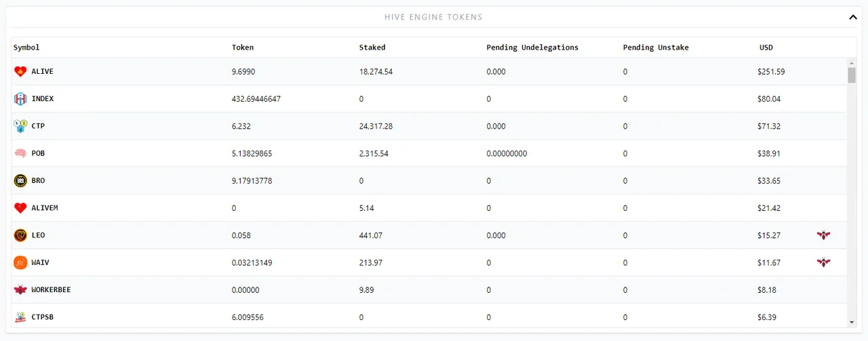This screenshot has height=341, width=868.
Task: Select the CTP symbol label
Action: [x=38, y=126]
